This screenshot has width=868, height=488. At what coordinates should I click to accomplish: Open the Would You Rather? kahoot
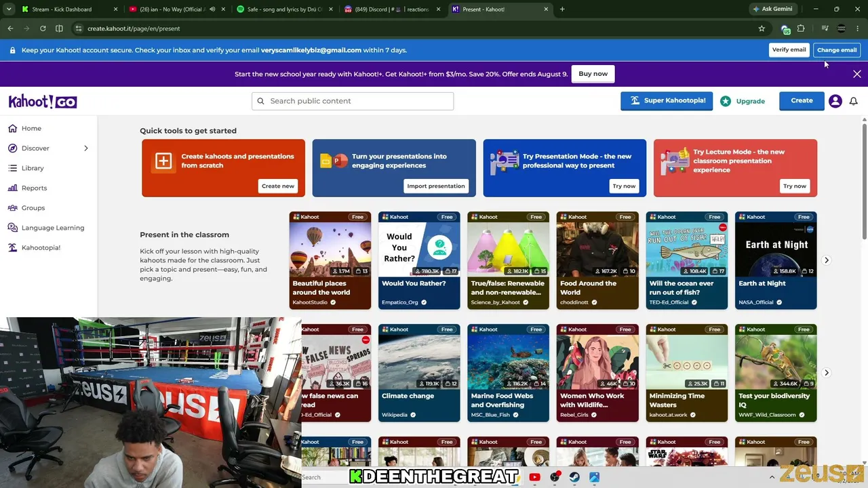coord(419,260)
